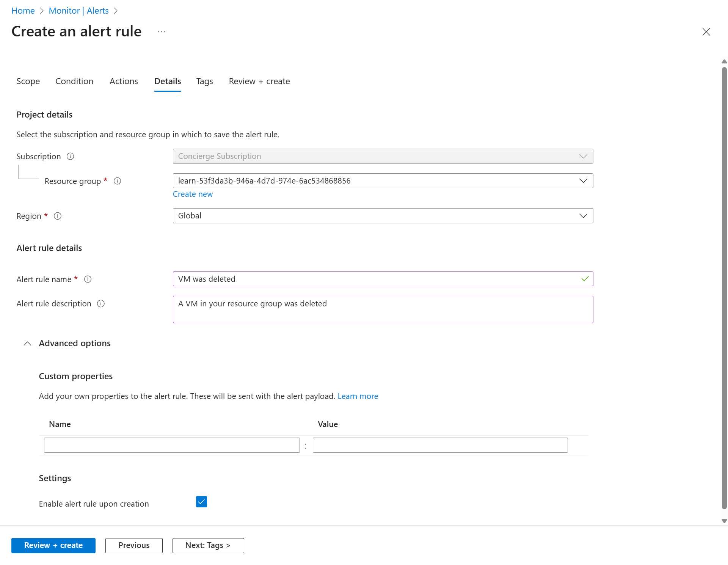Go to Home in breadcrumb

point(23,11)
